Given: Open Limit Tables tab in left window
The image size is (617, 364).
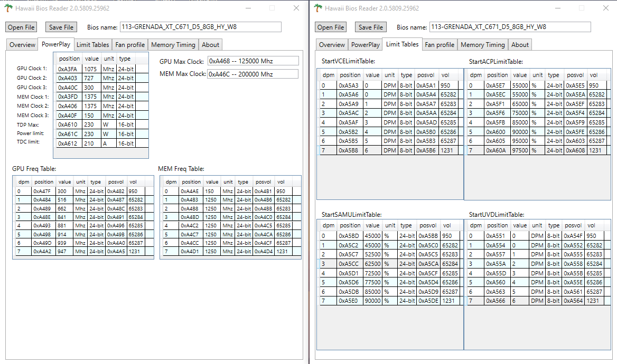Looking at the screenshot, I should (x=92, y=45).
